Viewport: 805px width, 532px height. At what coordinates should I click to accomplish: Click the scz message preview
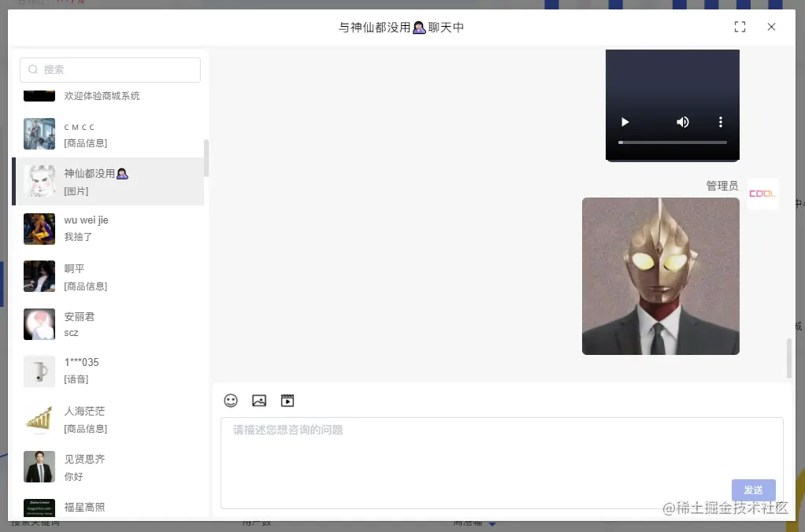[x=72, y=333]
